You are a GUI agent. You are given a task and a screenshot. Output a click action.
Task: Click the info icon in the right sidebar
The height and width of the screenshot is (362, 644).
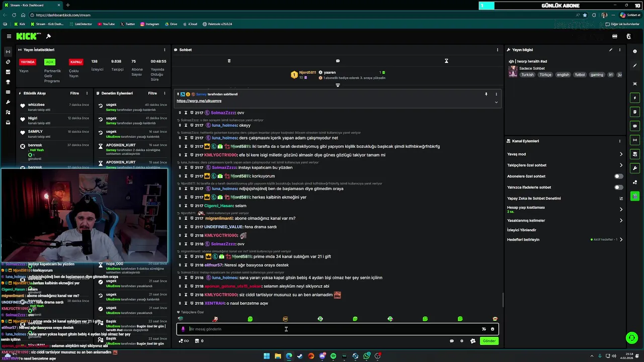(635, 51)
